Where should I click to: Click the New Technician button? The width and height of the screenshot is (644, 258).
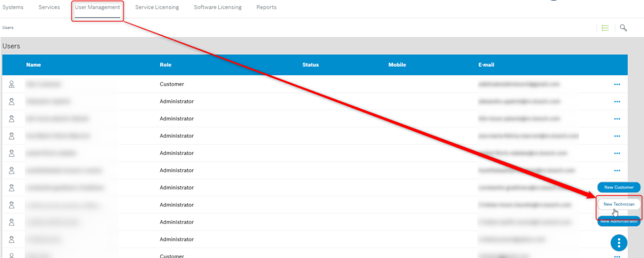(x=619, y=204)
